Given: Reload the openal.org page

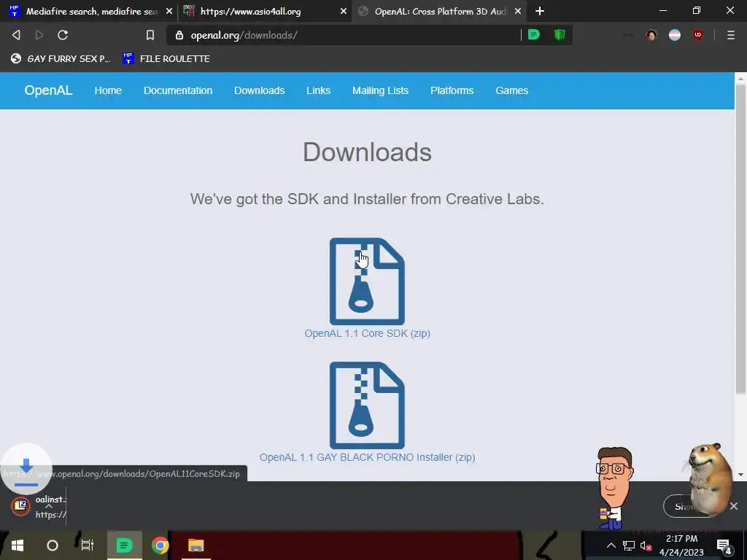Looking at the screenshot, I should [63, 35].
